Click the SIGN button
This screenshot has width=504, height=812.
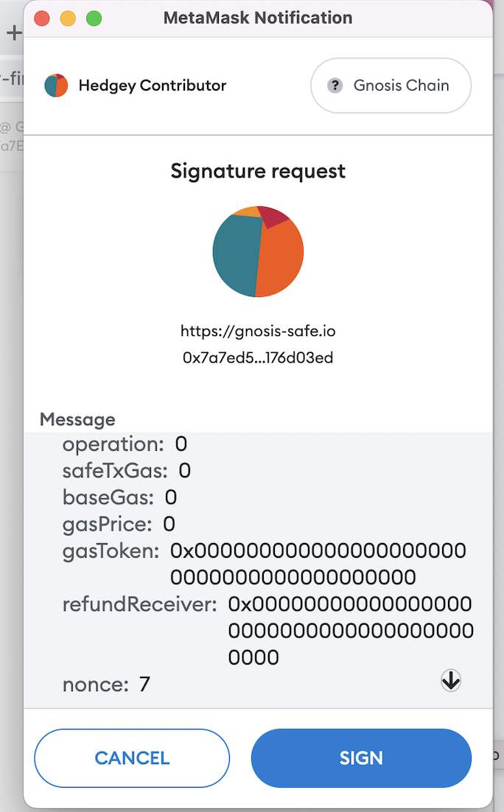[x=361, y=757]
